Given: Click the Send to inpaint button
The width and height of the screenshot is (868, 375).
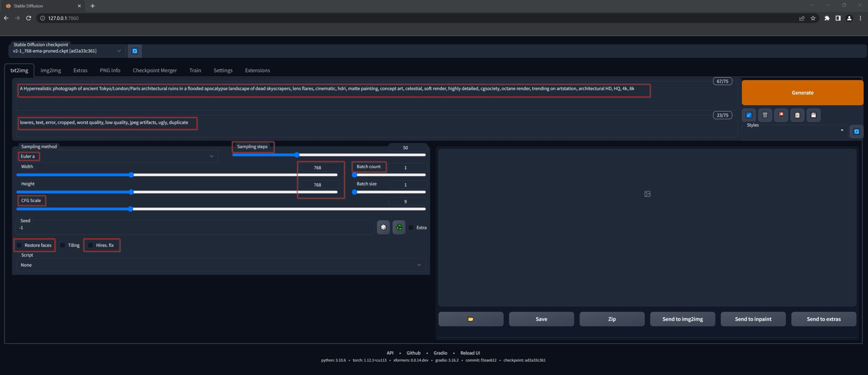Looking at the screenshot, I should point(753,319).
